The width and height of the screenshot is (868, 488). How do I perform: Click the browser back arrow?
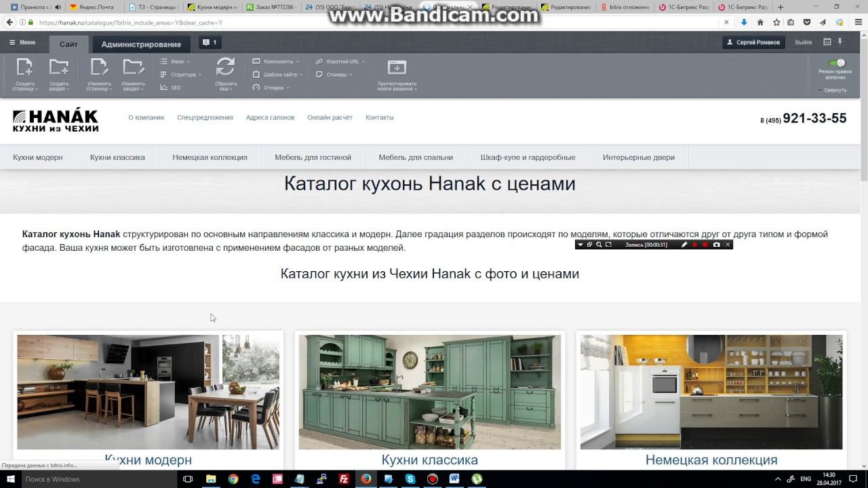tap(9, 22)
